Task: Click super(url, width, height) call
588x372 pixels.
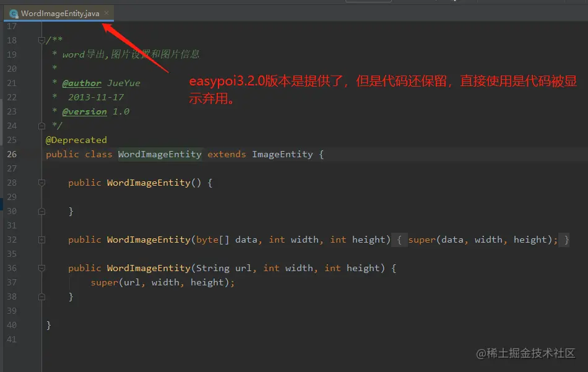Action: (162, 282)
